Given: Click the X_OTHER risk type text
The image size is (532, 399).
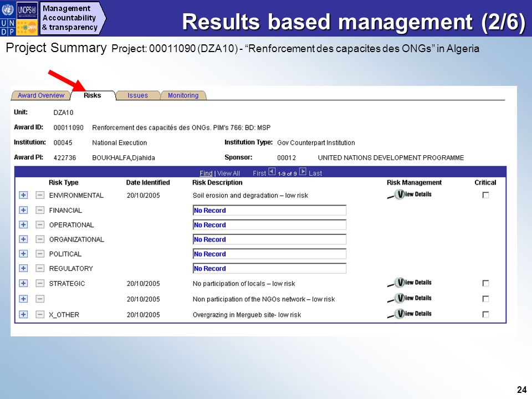Looking at the screenshot, I should click(64, 315).
